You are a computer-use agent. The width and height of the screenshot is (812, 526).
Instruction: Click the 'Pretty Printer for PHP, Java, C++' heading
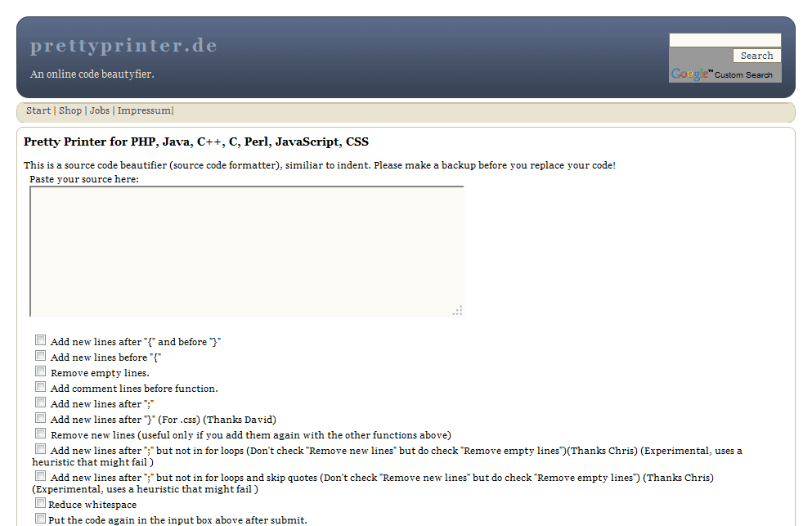click(196, 142)
